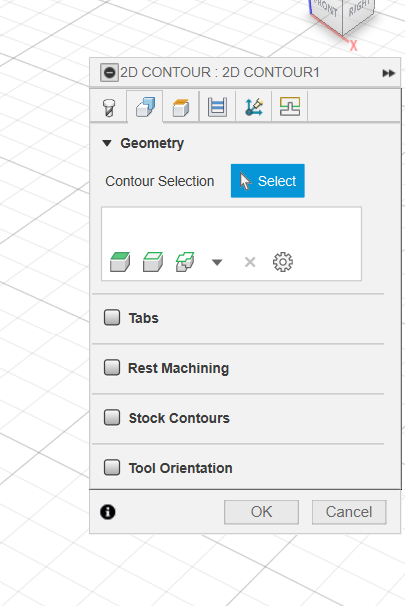Collapse the Geometry section triangle

point(107,143)
